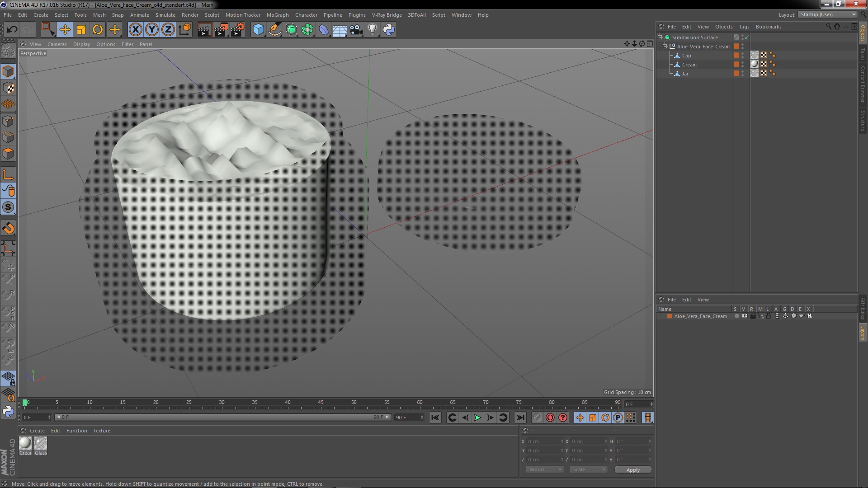Open Object Manager Tags menu
The image size is (868, 488).
pos(744,27)
